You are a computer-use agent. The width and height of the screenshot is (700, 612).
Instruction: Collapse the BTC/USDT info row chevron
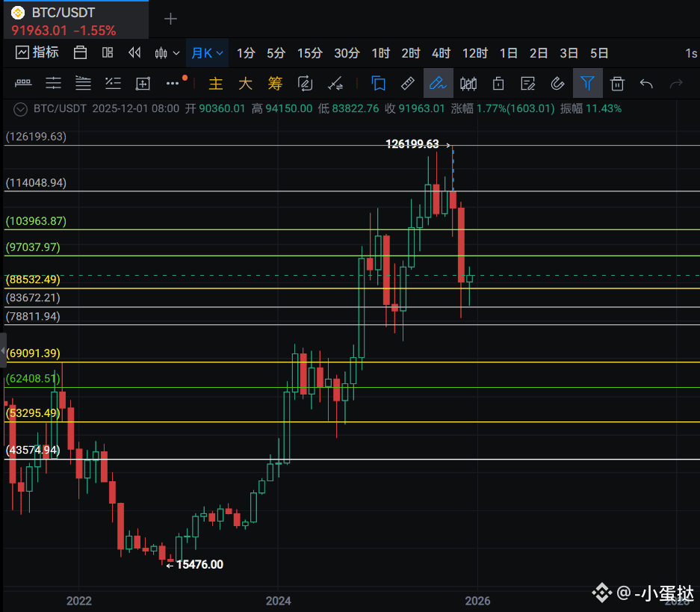[20, 109]
